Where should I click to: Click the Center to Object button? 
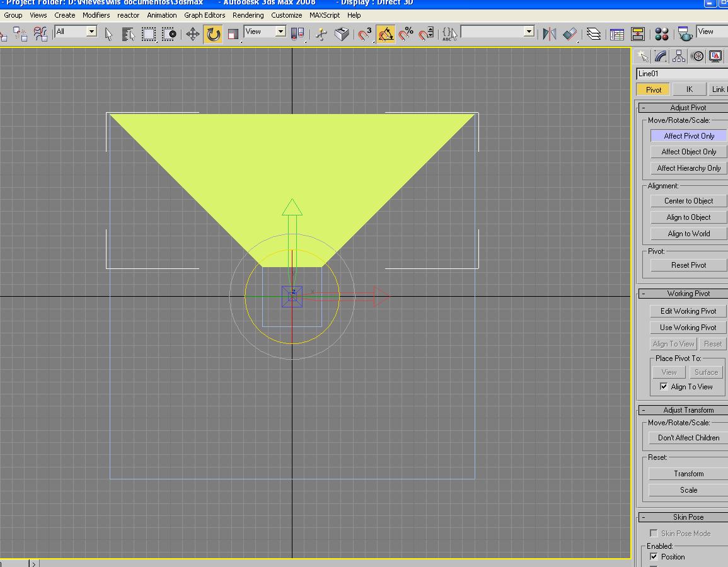click(688, 201)
